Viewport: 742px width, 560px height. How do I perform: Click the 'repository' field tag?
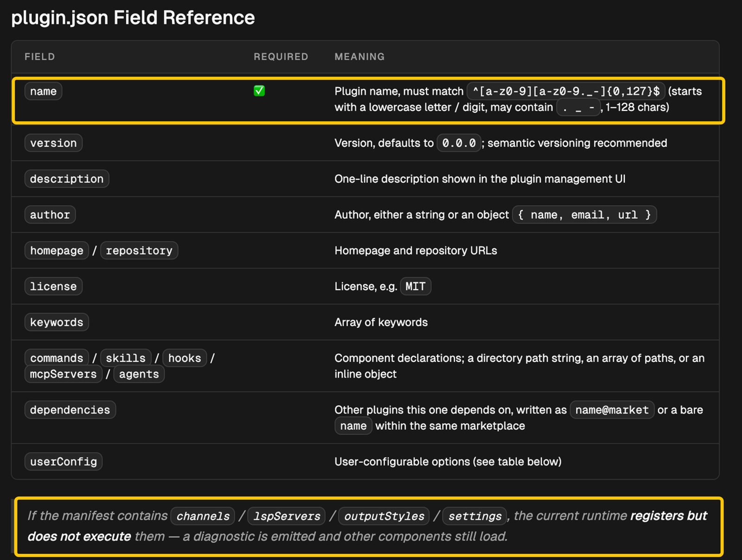[x=139, y=250]
